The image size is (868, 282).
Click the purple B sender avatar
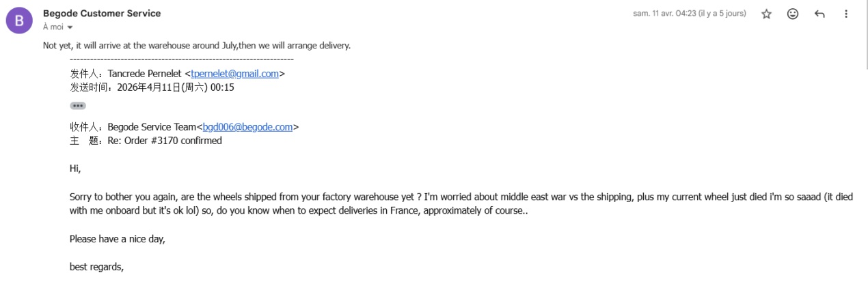(18, 20)
